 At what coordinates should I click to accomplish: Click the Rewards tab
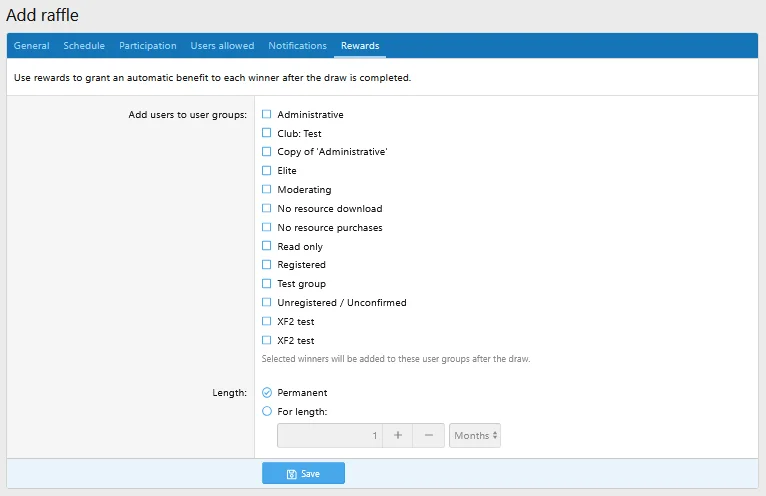[360, 45]
